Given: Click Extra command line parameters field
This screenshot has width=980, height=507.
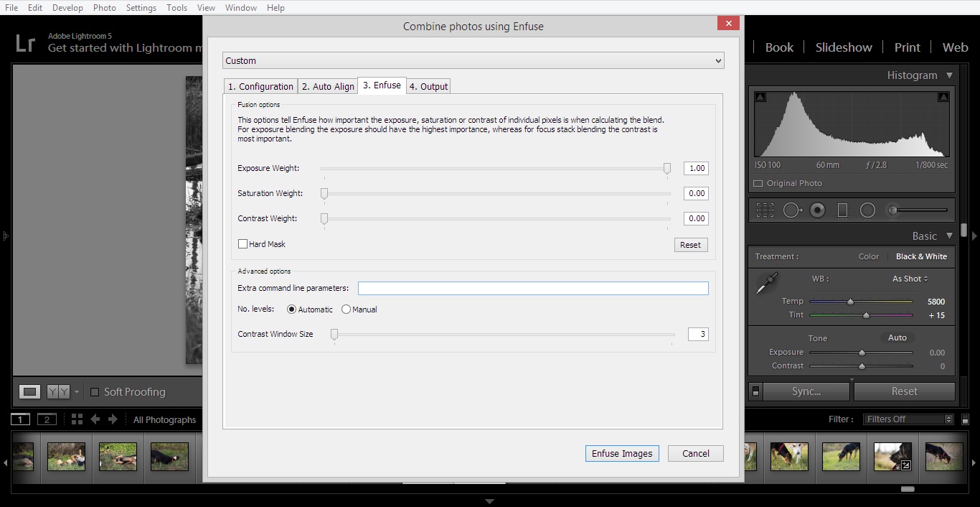Looking at the screenshot, I should [533, 288].
